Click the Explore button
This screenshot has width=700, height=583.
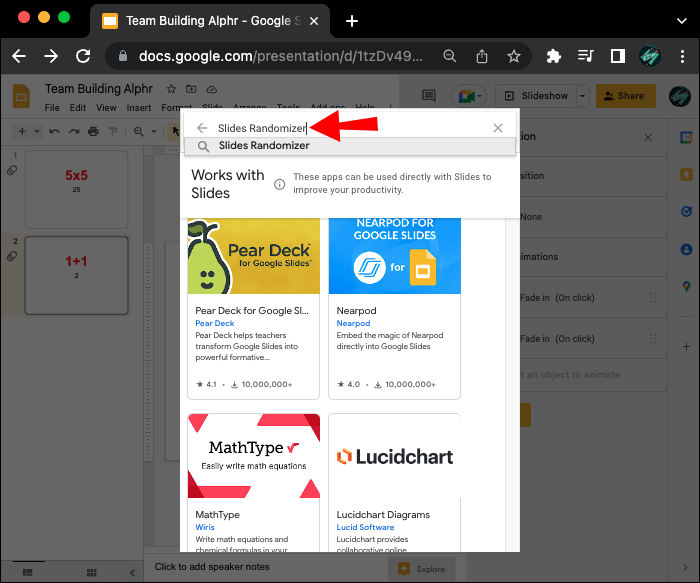[422, 569]
